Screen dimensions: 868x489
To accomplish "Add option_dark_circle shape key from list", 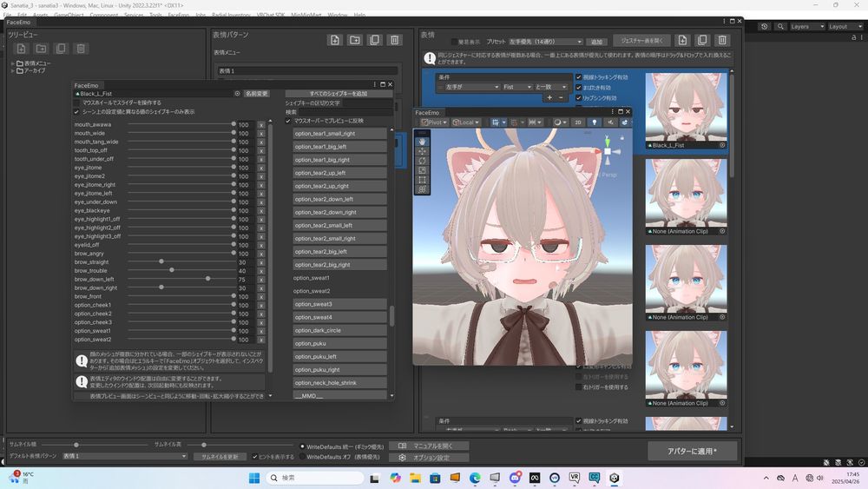I will (339, 330).
